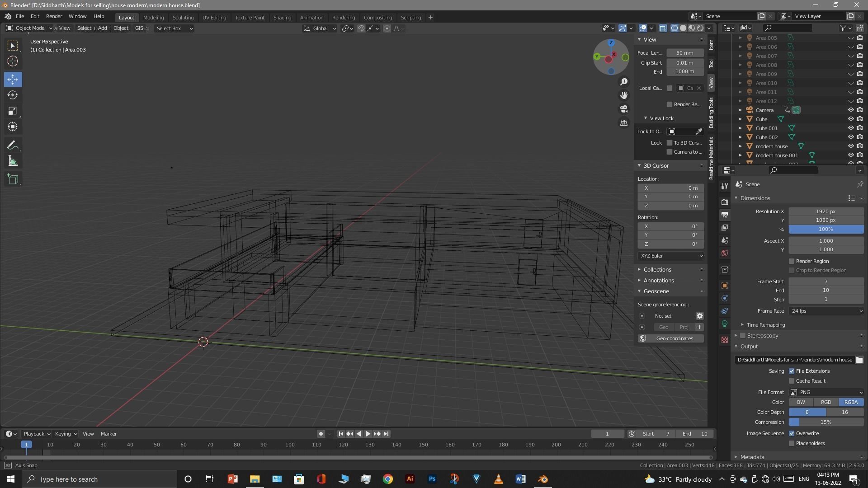Open the Render properties tab icon

[x=725, y=202]
